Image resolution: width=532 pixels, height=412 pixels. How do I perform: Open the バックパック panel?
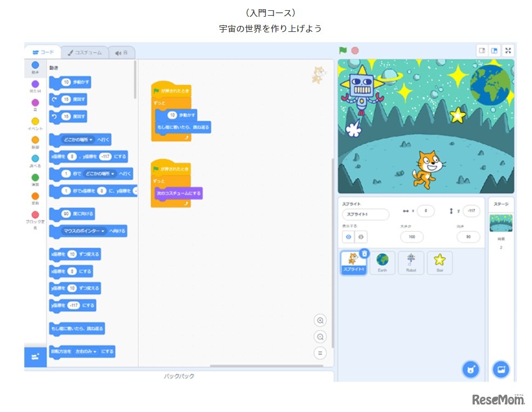(179, 376)
